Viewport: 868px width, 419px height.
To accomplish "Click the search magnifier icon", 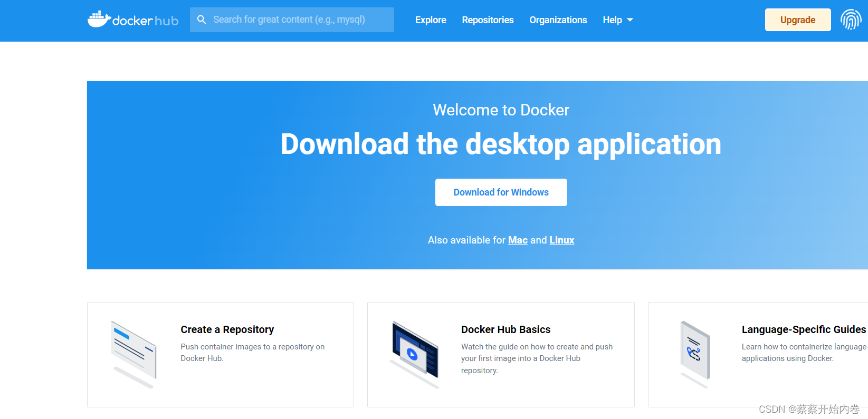I will click(x=202, y=20).
